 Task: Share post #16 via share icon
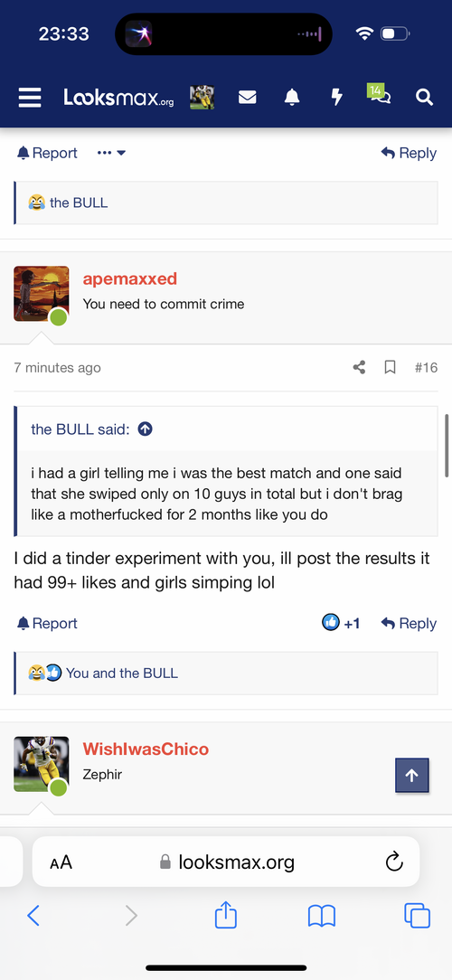(359, 367)
